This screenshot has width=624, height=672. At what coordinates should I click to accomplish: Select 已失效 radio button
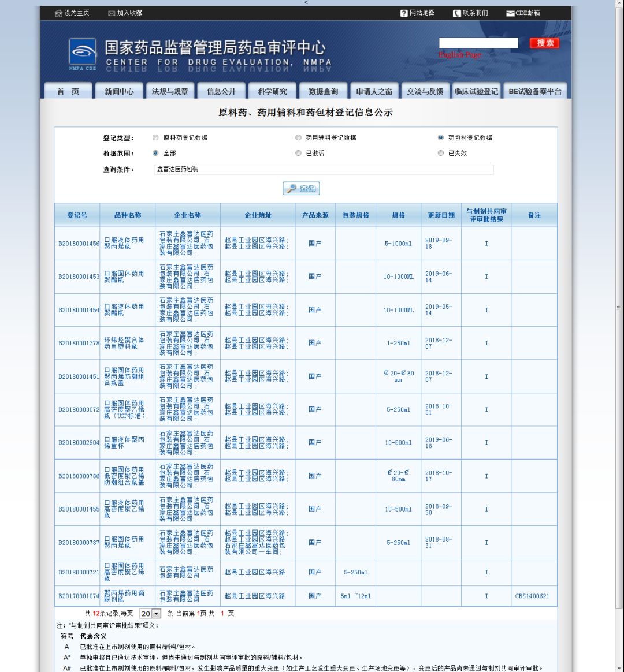pos(440,153)
